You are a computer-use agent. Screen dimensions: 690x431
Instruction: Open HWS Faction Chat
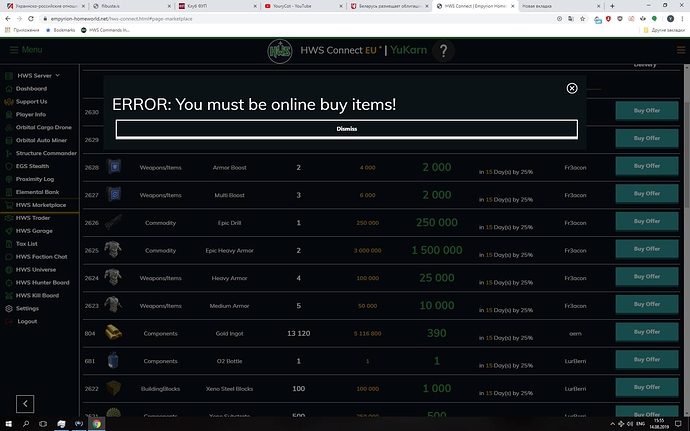(x=41, y=257)
